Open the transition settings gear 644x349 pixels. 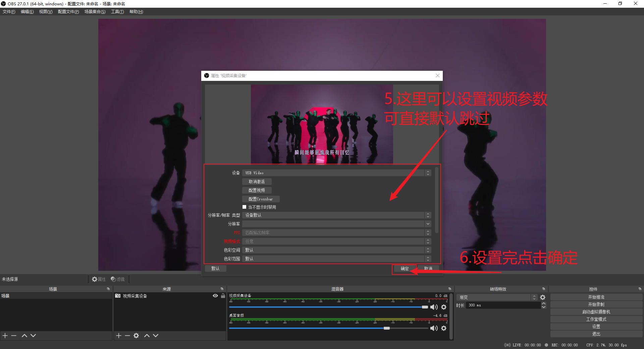point(543,297)
